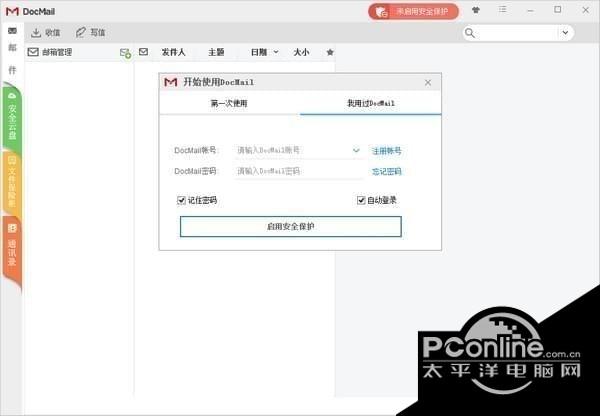600x416 pixels.
Task: Click inside the search input field
Action: tap(518, 33)
